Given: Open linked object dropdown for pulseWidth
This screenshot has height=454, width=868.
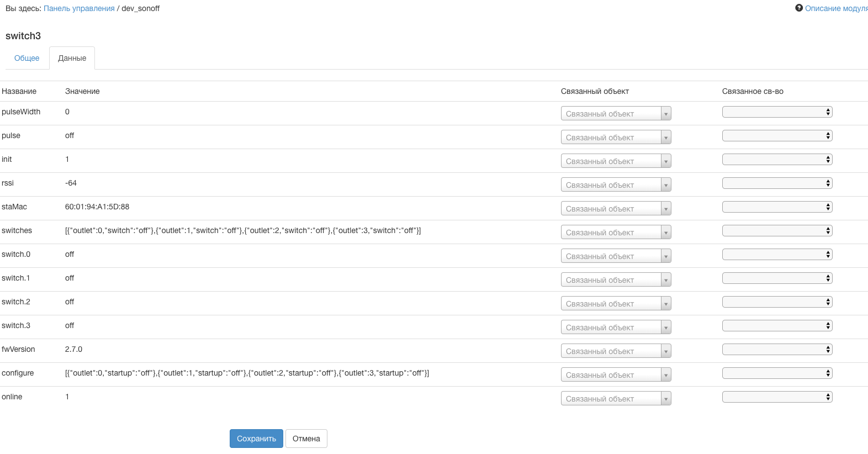Looking at the screenshot, I should tap(666, 114).
